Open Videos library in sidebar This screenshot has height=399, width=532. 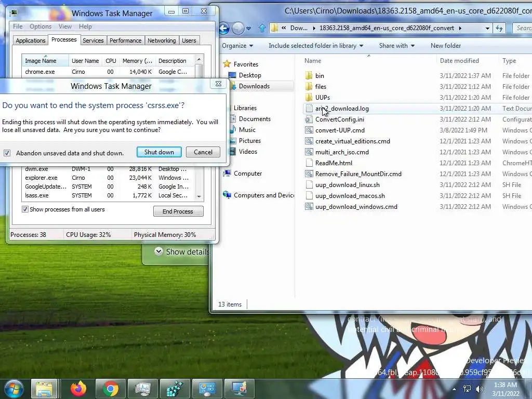[248, 152]
